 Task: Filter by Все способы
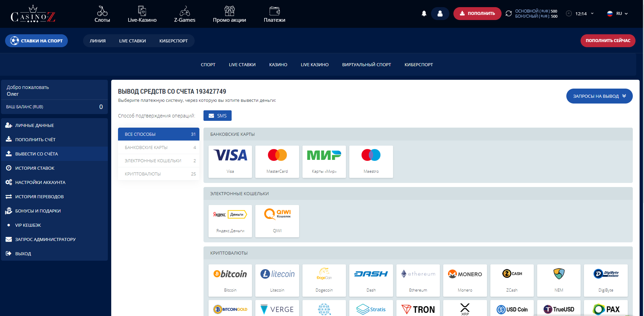click(x=158, y=134)
